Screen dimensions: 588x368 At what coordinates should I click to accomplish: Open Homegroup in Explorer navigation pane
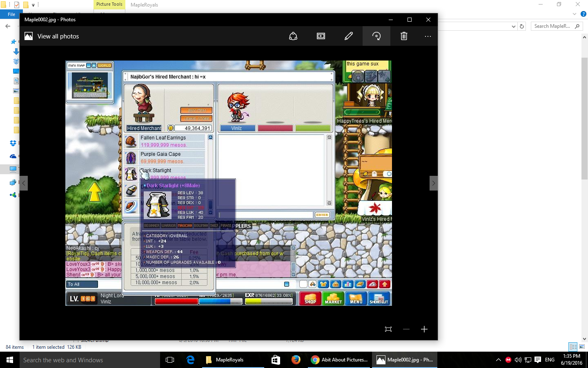13,195
